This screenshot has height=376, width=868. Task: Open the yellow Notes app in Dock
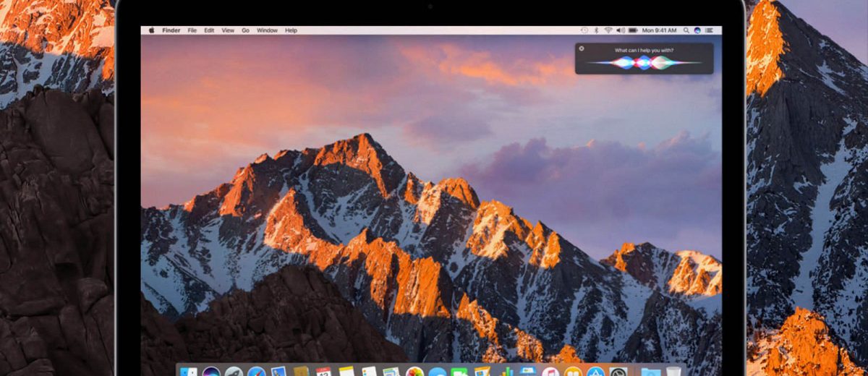346,371
